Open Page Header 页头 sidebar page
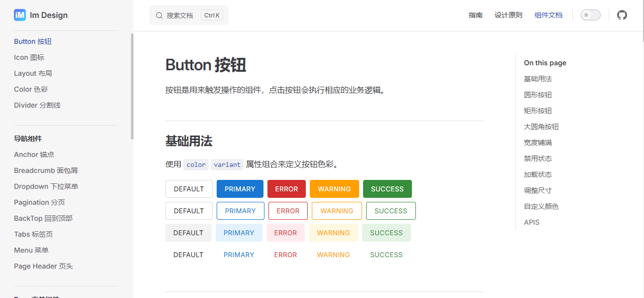Screen dimensions: 644x298 click(43, 266)
